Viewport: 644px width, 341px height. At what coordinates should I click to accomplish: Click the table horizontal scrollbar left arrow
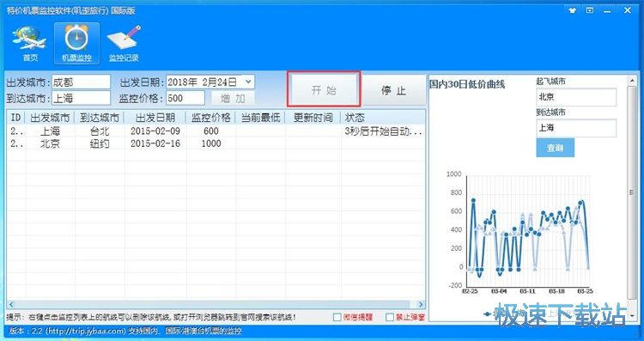coord(11,304)
